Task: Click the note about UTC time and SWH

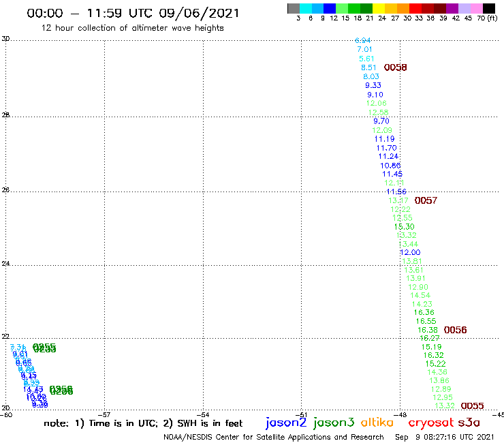Action: coord(143,423)
